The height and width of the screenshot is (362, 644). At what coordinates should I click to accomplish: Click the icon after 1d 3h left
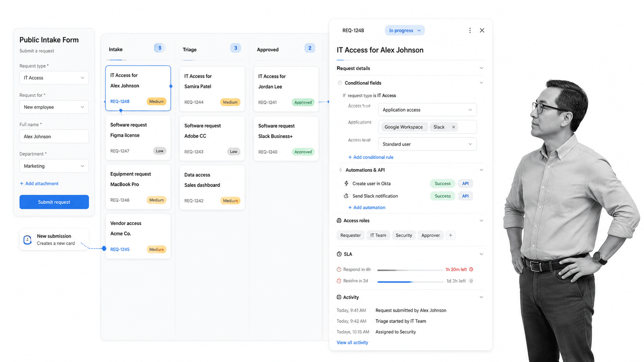click(x=471, y=281)
